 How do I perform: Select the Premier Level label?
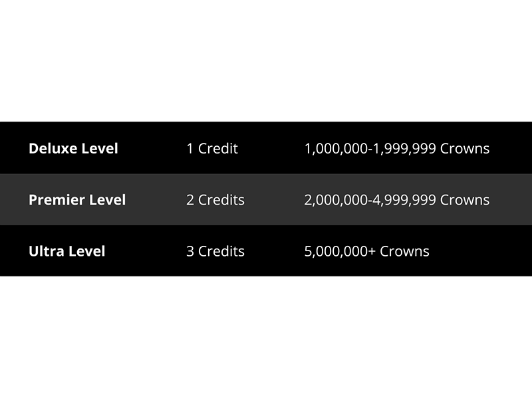click(77, 200)
